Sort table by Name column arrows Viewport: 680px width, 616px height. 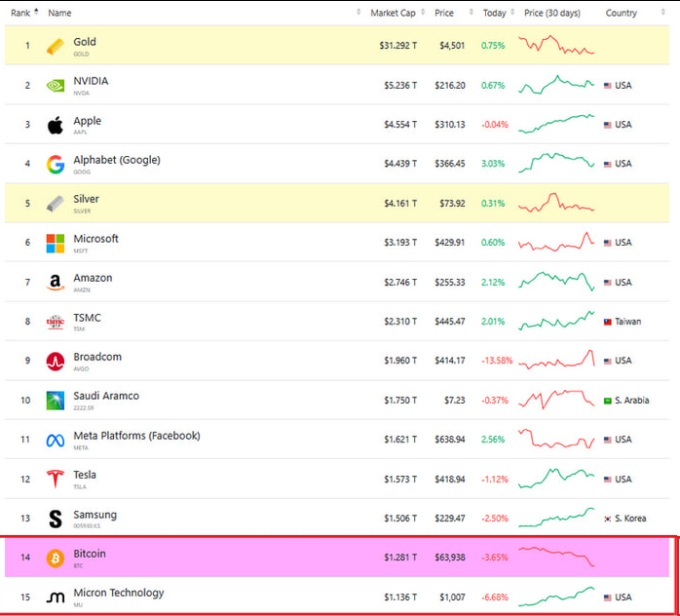click(359, 12)
